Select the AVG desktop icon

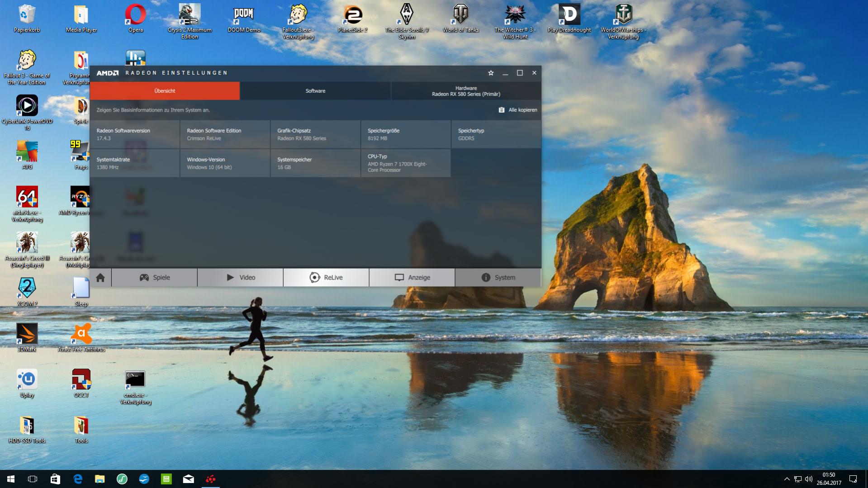[27, 155]
